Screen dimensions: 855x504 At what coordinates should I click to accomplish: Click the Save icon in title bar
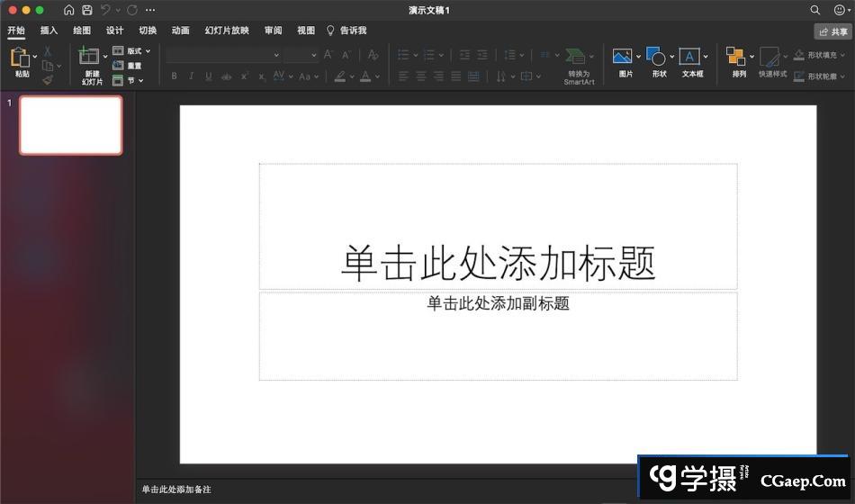pyautogui.click(x=87, y=10)
